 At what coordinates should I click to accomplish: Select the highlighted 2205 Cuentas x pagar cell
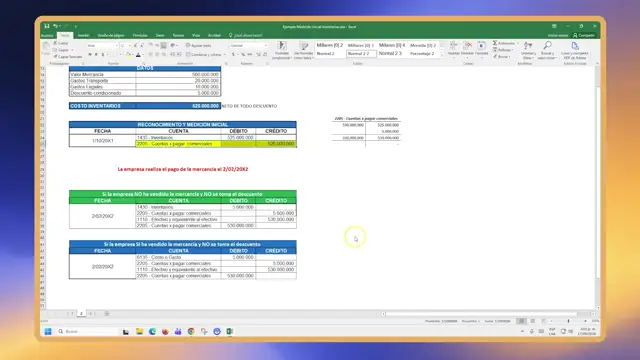(x=178, y=144)
